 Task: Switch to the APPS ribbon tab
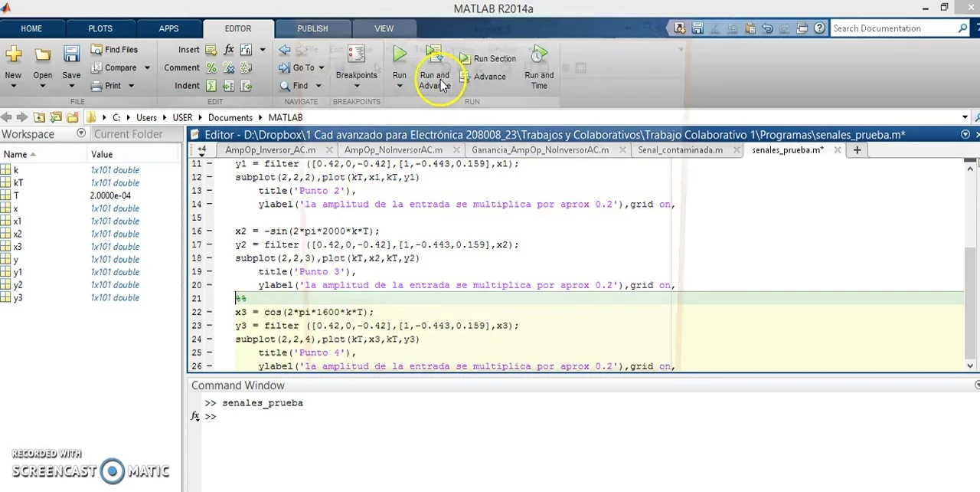click(x=168, y=28)
